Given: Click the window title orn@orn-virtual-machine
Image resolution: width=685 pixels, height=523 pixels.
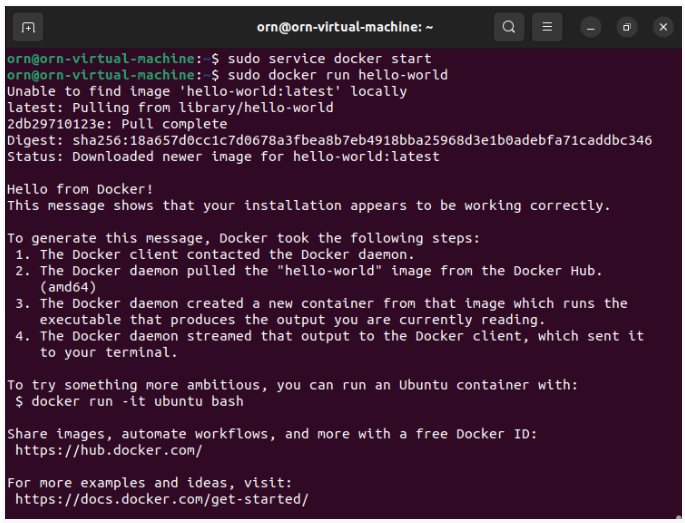Looking at the screenshot, I should coord(345,27).
